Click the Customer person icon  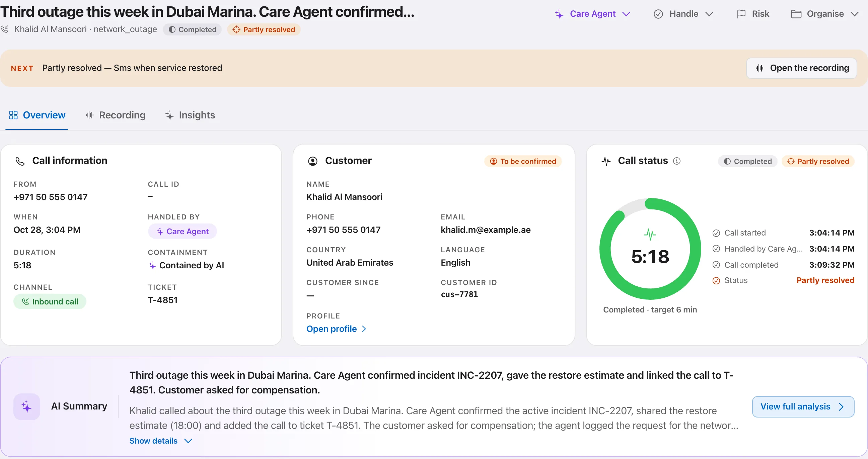point(313,161)
